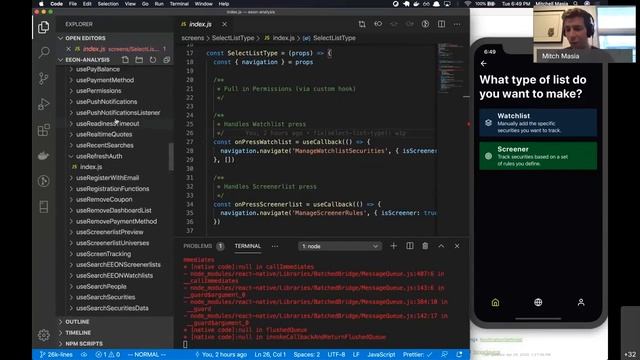Open panel tabs overflow ellipsis

(x=275, y=246)
